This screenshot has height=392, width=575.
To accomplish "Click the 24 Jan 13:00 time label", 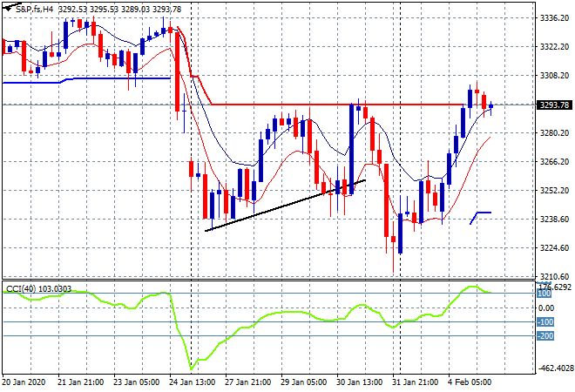I will tap(193, 382).
